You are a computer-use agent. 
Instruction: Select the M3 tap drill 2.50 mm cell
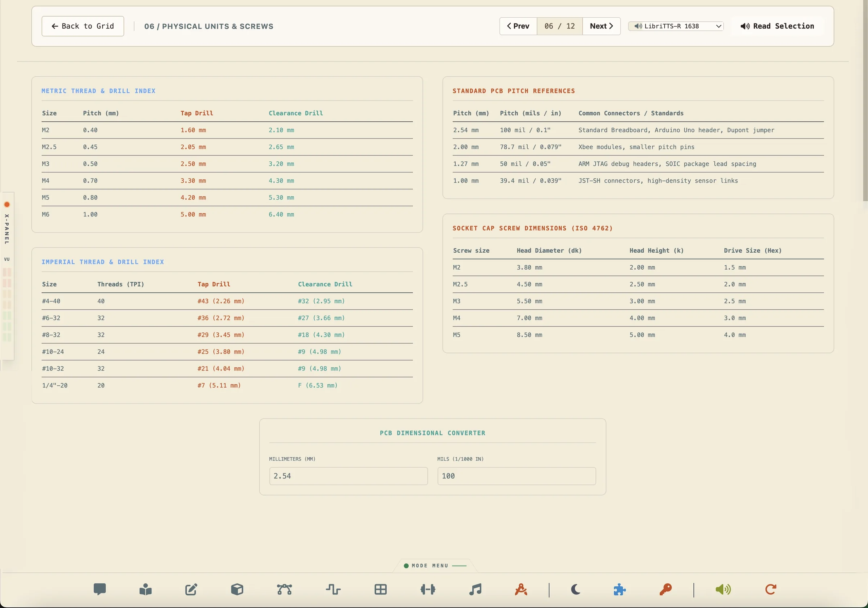click(193, 164)
